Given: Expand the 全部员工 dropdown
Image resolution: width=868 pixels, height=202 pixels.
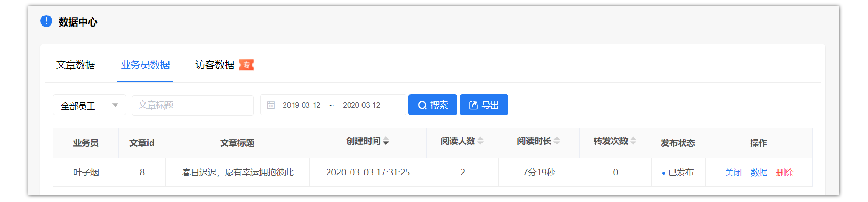Looking at the screenshot, I should click(89, 105).
